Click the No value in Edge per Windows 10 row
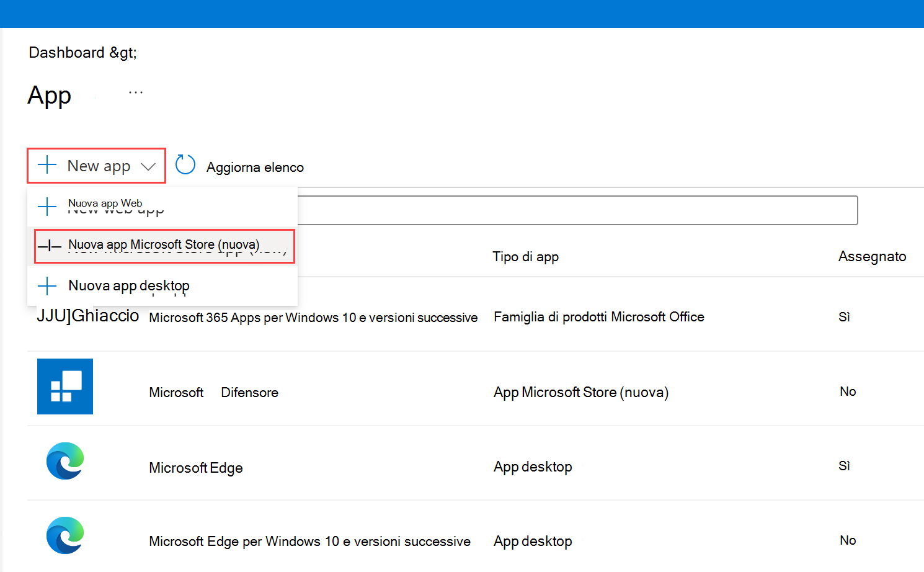This screenshot has width=924, height=572. 848,540
